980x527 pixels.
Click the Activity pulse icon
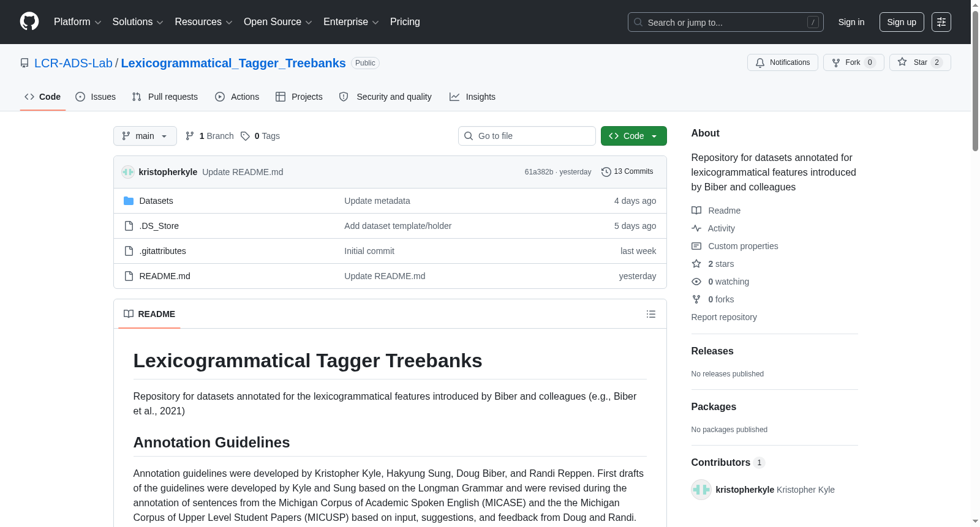696,228
